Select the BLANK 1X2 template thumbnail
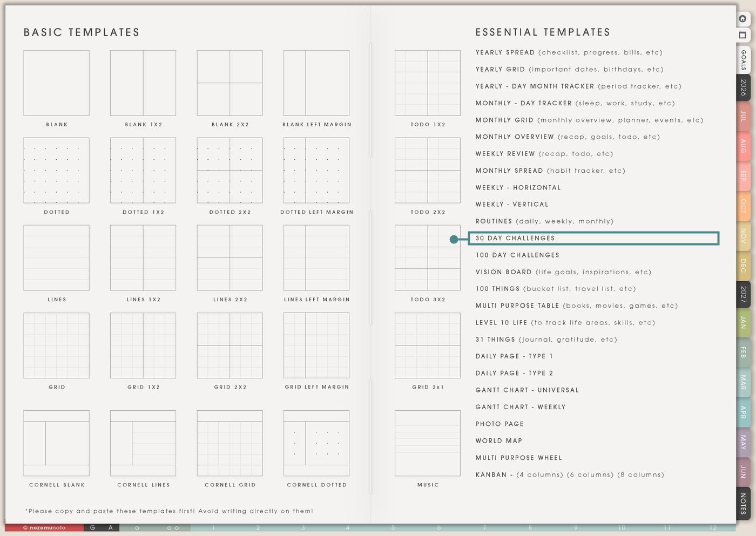The width and height of the screenshot is (756, 536). pyautogui.click(x=143, y=83)
